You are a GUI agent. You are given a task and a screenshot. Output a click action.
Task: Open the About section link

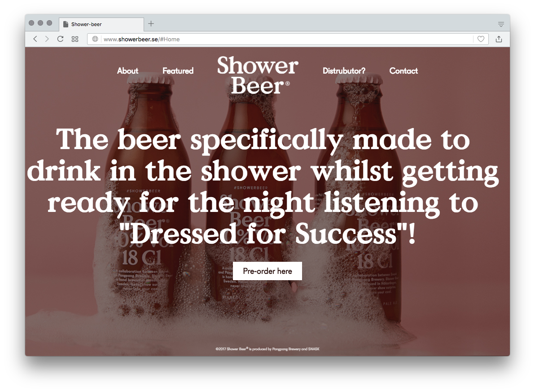click(127, 71)
